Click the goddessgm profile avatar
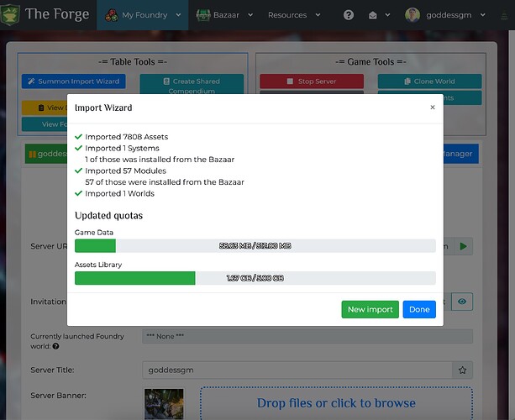Screen dimensions: 515x420 point(413,15)
